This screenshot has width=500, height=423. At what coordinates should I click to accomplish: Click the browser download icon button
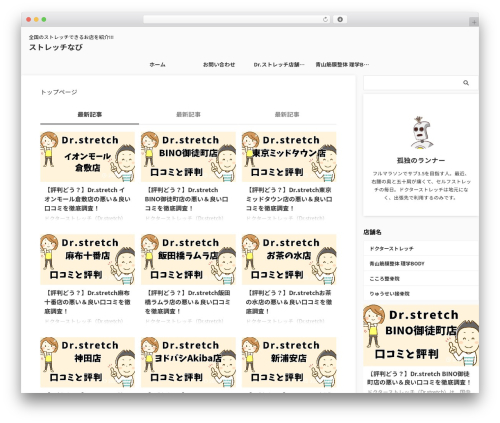[x=340, y=19]
